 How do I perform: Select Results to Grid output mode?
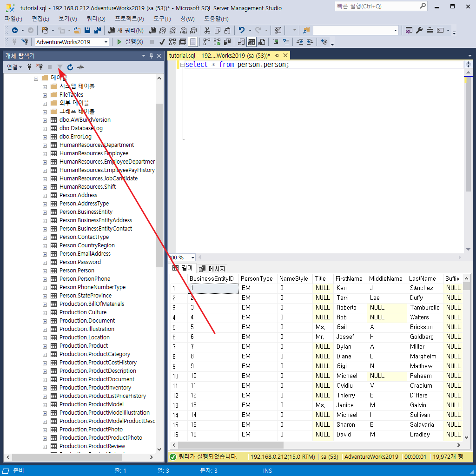click(x=251, y=41)
